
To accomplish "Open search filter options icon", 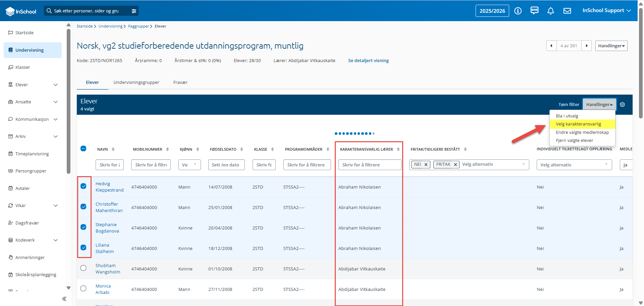I will tap(134, 11).
